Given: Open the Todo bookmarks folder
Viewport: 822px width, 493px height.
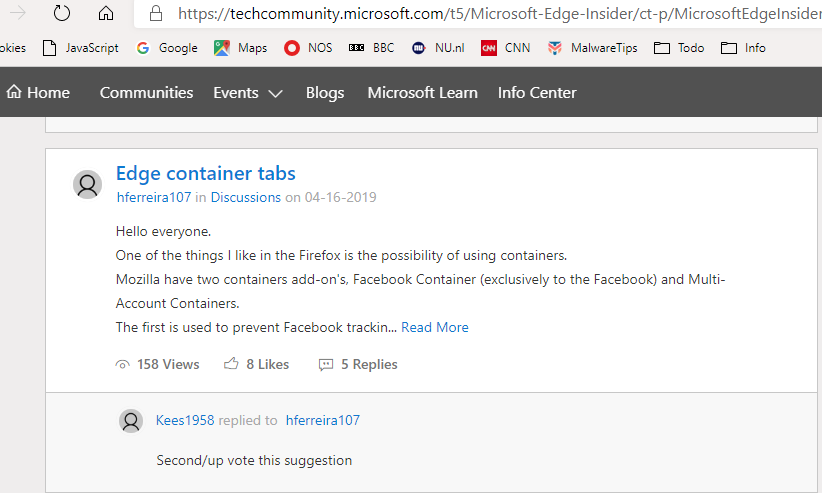Looking at the screenshot, I should pyautogui.click(x=679, y=48).
